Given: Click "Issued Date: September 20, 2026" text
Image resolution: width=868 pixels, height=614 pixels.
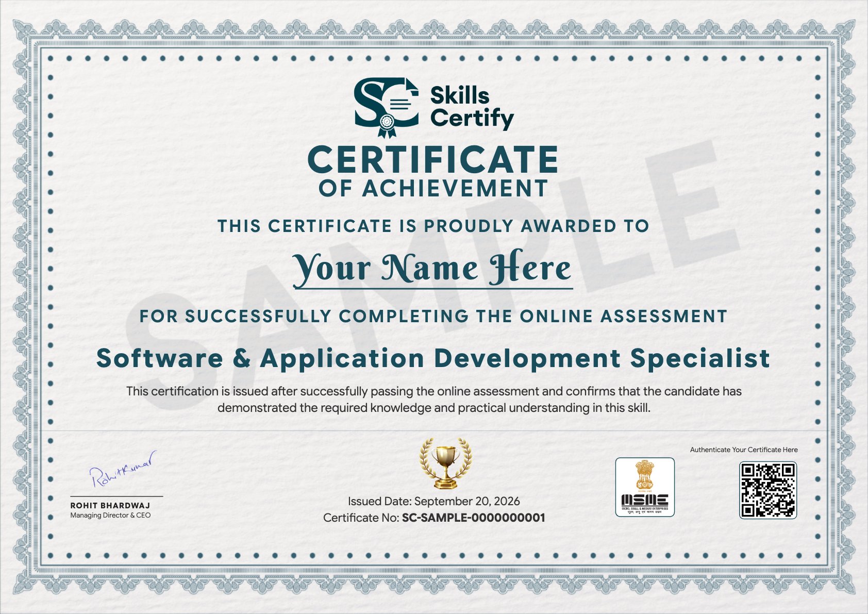Looking at the screenshot, I should (x=434, y=501).
